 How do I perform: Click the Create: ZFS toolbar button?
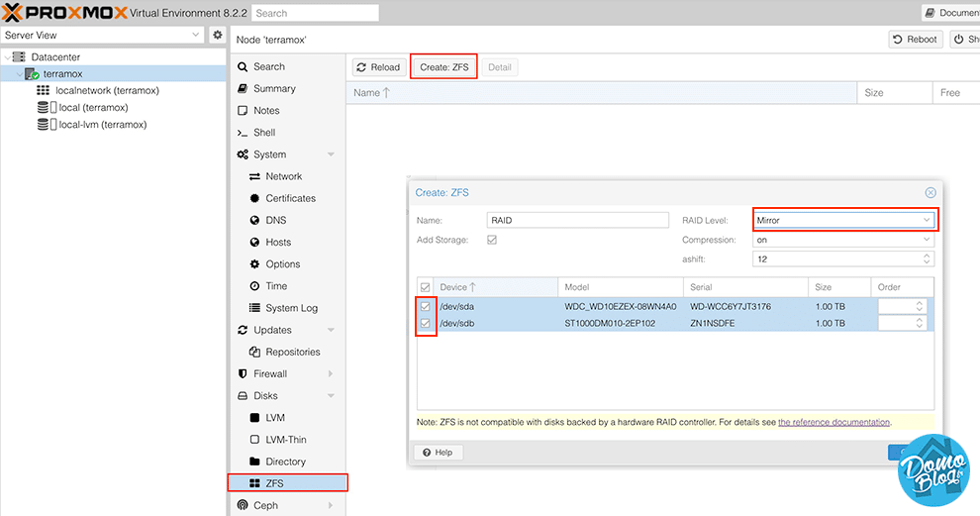(x=443, y=67)
